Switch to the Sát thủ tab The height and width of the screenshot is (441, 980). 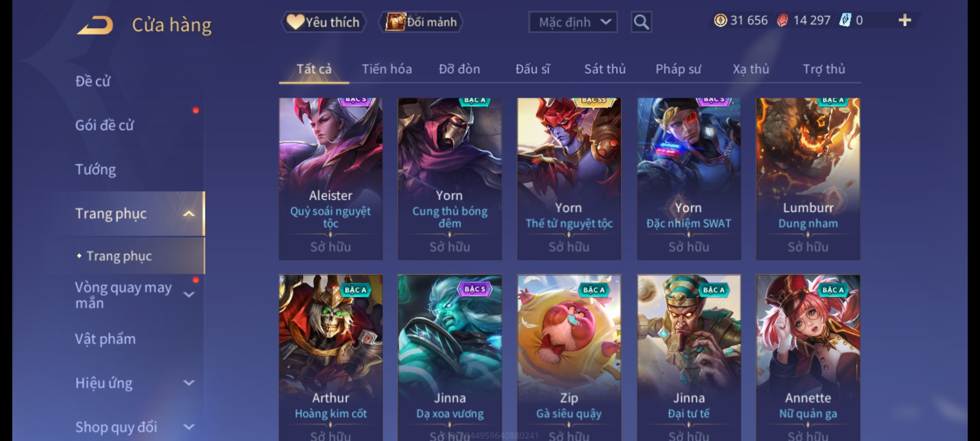[x=605, y=69]
